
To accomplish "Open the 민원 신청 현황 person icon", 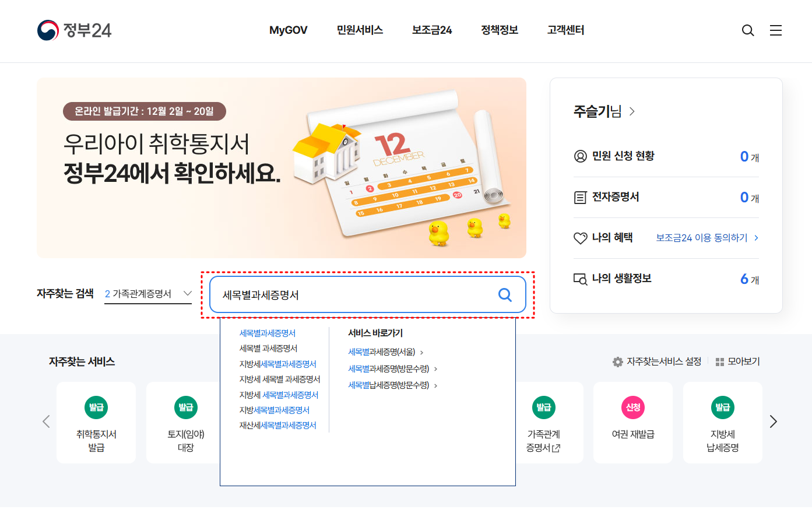I will [x=581, y=156].
